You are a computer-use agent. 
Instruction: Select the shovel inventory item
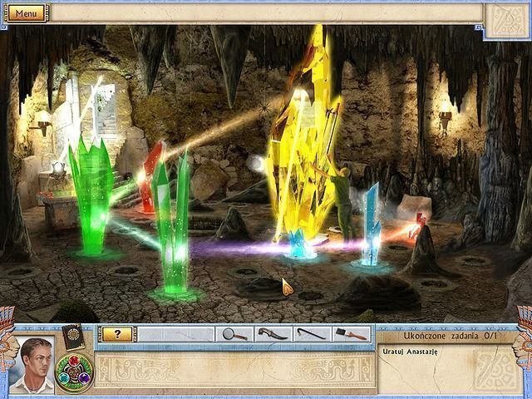[351, 334]
